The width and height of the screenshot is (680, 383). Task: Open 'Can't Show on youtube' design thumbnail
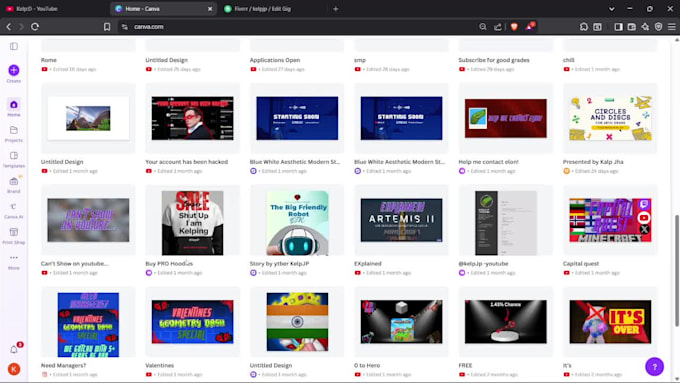pyautogui.click(x=88, y=220)
